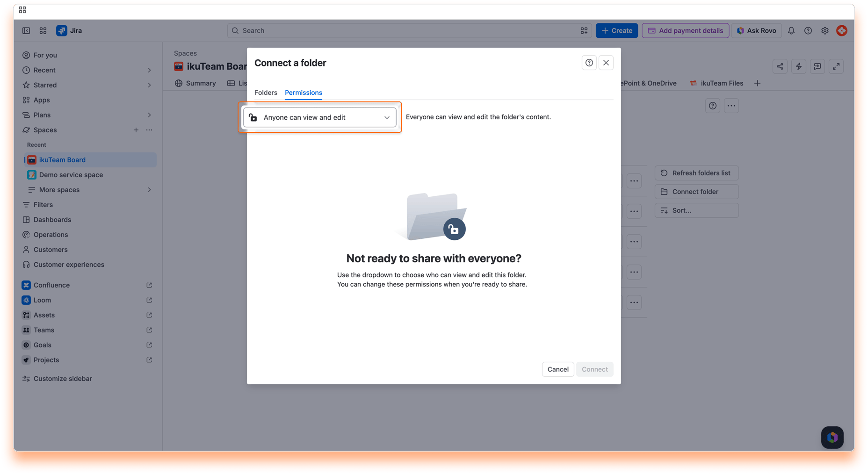Open Spaces more options ellipsis
Screen dimensions: 868x474
(149, 130)
